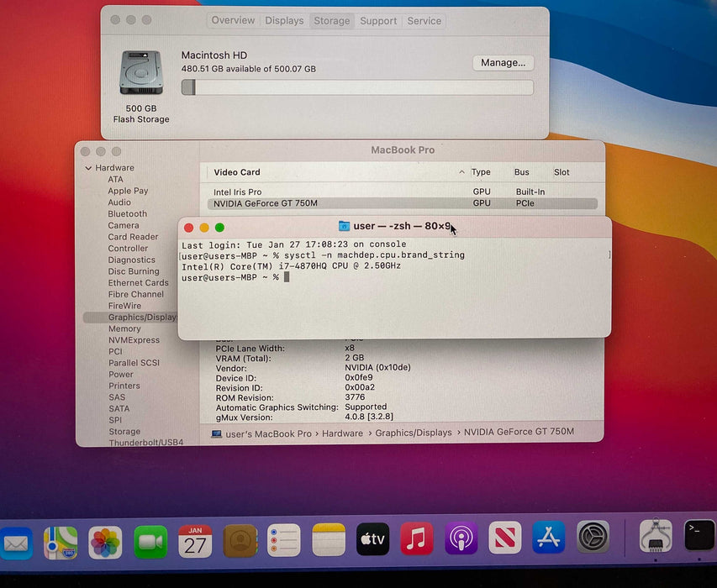Open the Calendar showing Jan 27

195,542
